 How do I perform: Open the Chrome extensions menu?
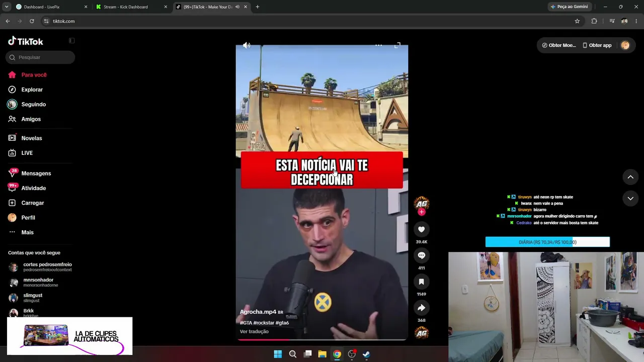click(594, 21)
